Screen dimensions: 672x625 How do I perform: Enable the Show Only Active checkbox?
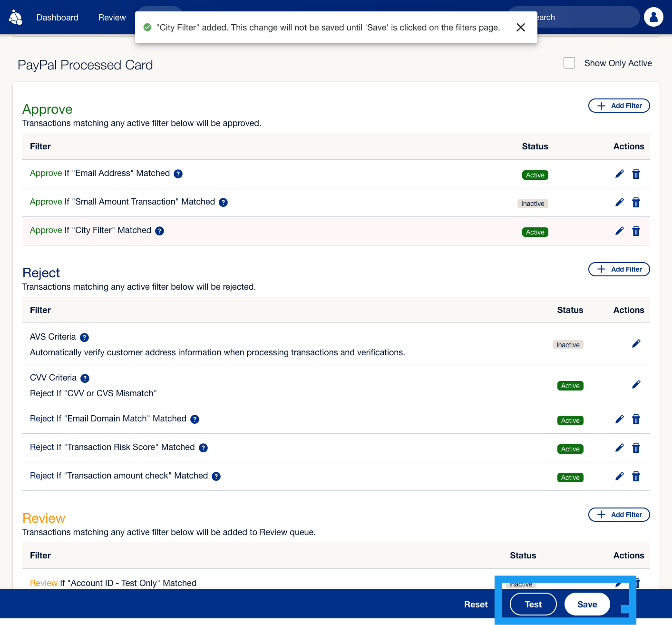pos(569,63)
